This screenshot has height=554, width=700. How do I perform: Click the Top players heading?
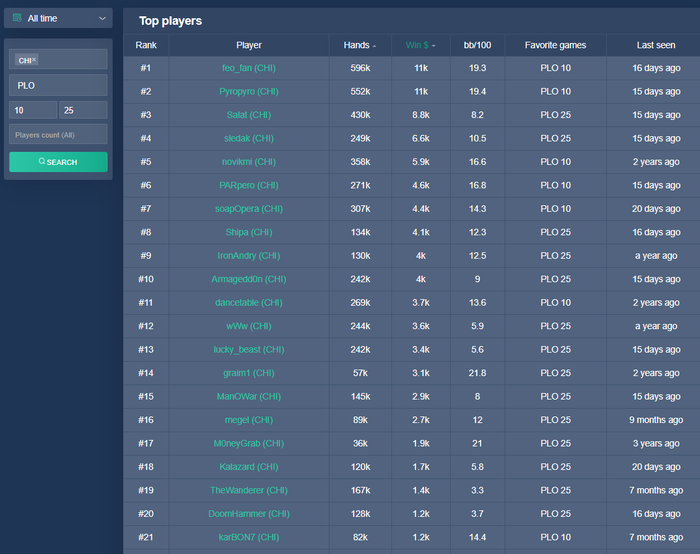pos(170,21)
